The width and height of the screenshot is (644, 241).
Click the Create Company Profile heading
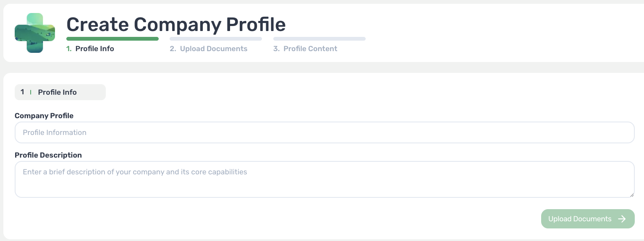(176, 24)
